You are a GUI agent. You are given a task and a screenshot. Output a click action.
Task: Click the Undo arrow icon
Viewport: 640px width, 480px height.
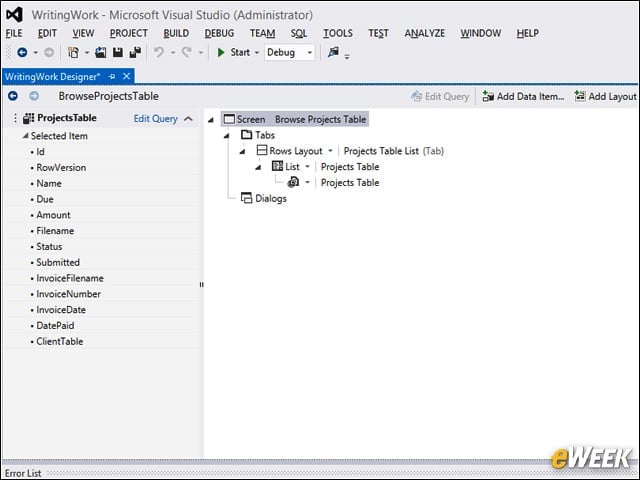159,52
